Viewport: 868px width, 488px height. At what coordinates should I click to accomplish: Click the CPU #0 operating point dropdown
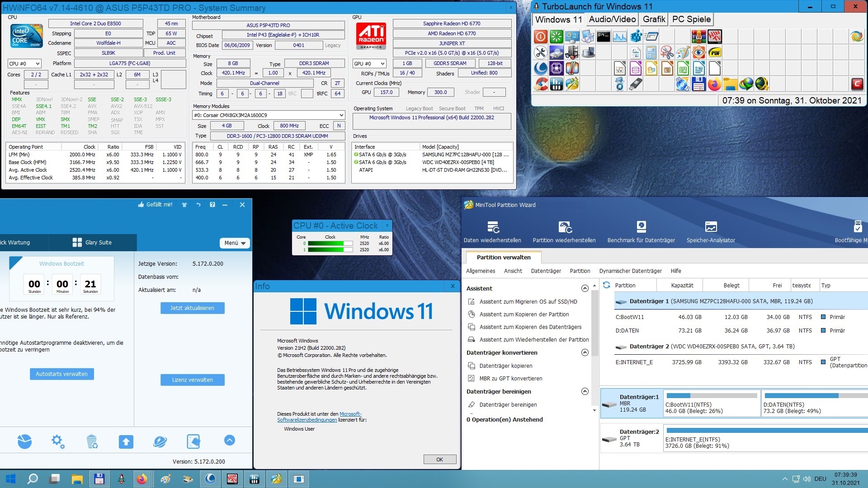point(24,64)
